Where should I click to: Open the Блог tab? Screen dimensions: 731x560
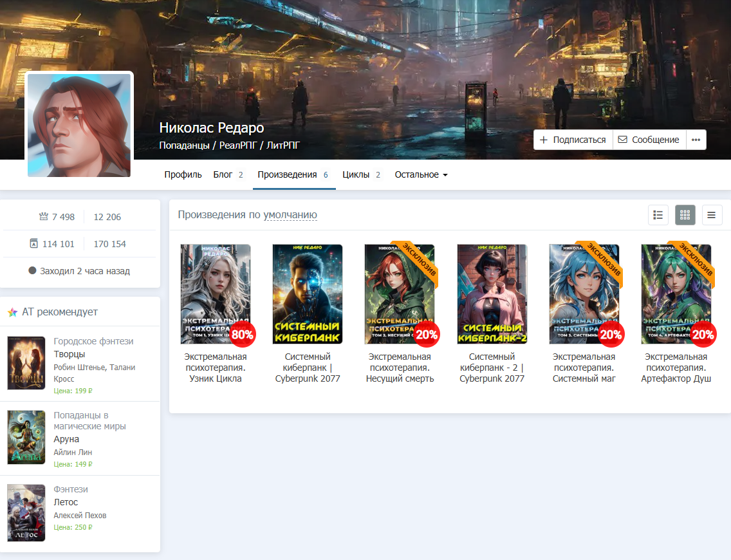point(223,174)
